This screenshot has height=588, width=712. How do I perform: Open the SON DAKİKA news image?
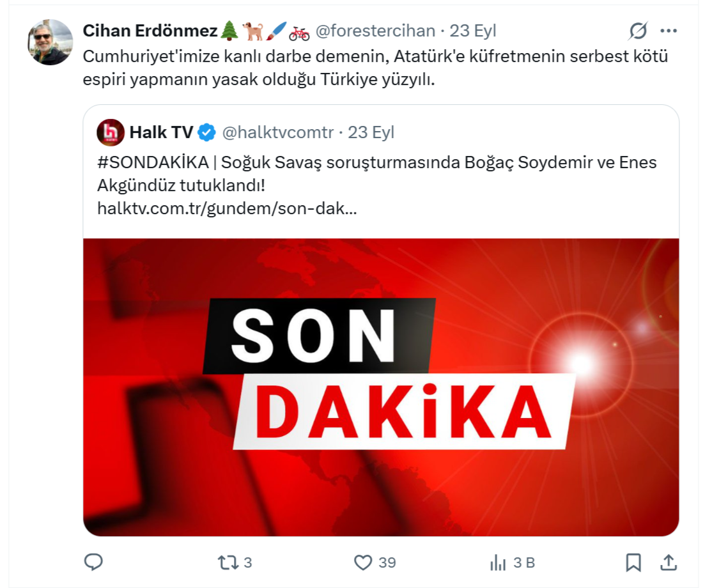click(381, 387)
